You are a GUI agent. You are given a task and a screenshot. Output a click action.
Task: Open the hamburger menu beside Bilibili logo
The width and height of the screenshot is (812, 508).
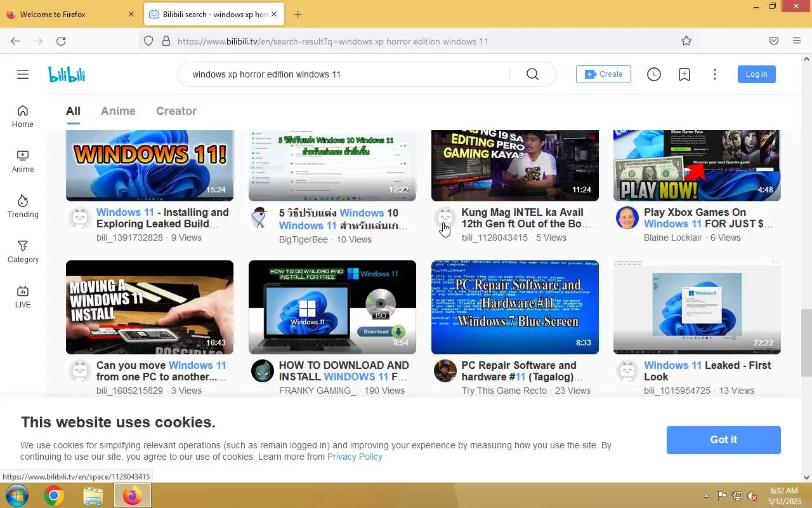coord(23,74)
